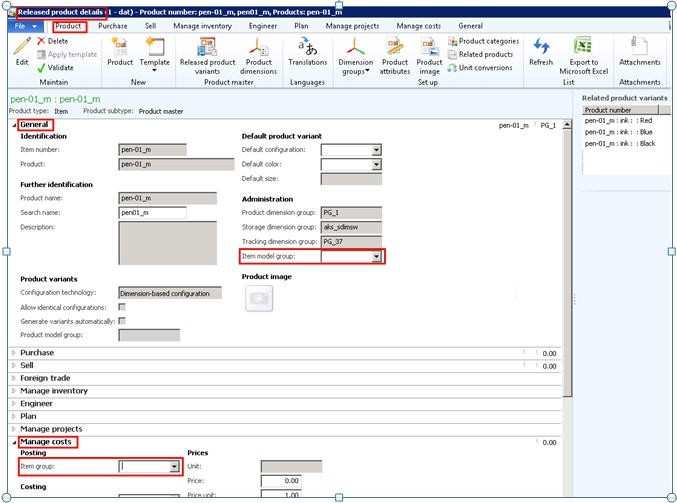Export to Microsoft Excel
The width and height of the screenshot is (677, 503).
pos(583,56)
